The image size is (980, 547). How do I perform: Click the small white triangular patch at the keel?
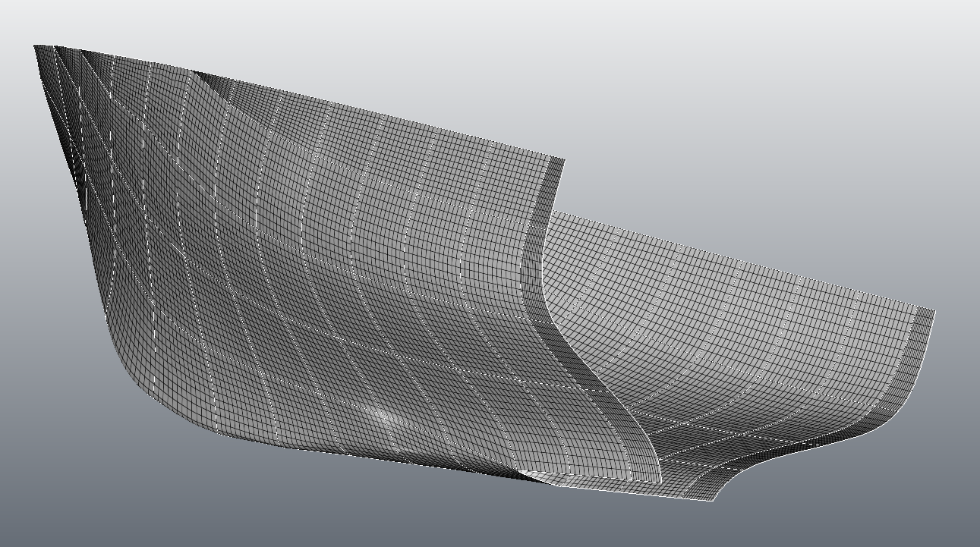pos(540,476)
